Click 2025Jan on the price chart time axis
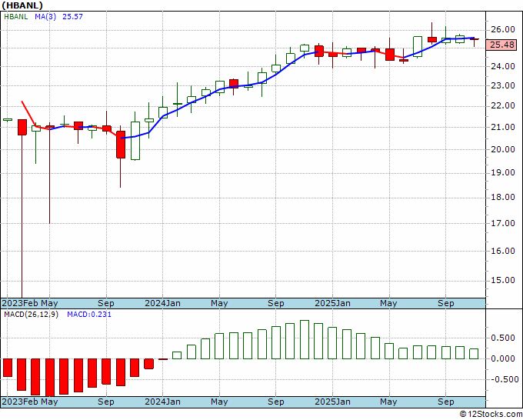 click(332, 303)
